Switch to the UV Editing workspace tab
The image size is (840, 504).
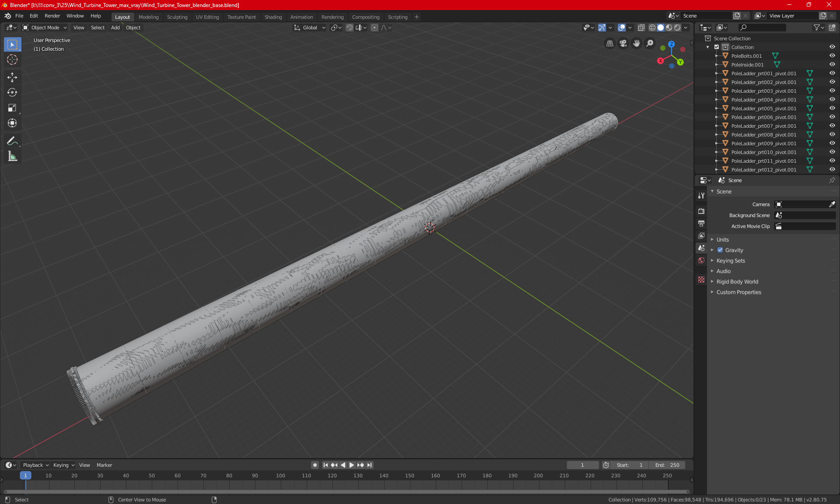[x=207, y=17]
